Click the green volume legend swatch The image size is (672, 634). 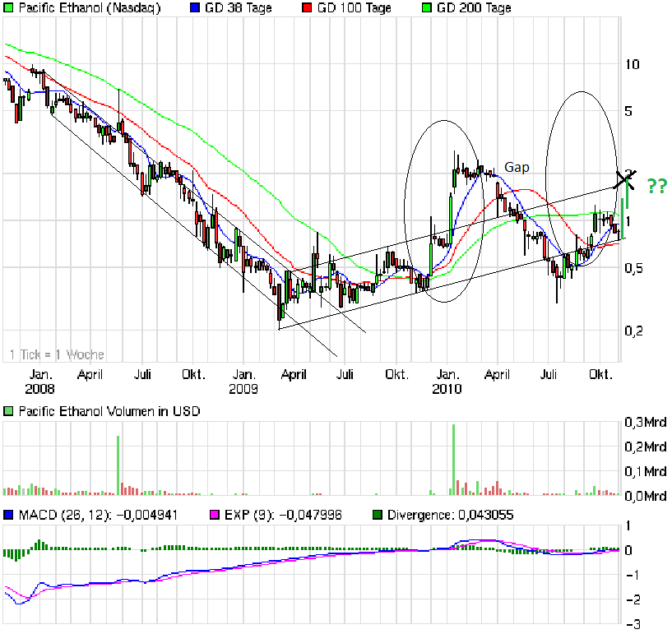tap(8, 411)
